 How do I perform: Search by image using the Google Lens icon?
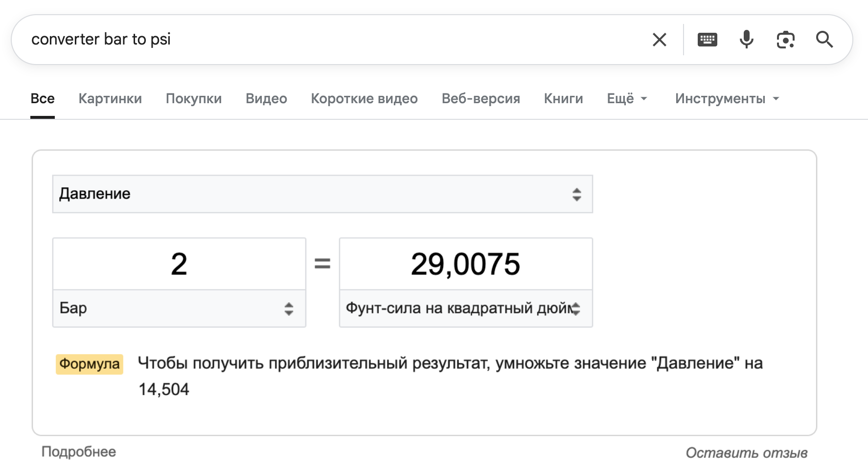pyautogui.click(x=785, y=39)
